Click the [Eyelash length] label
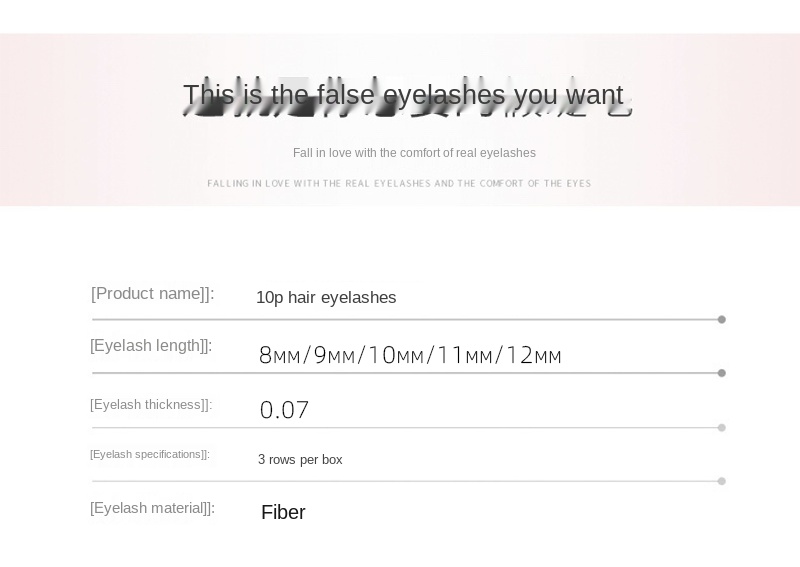The width and height of the screenshot is (800, 567). [151, 346]
